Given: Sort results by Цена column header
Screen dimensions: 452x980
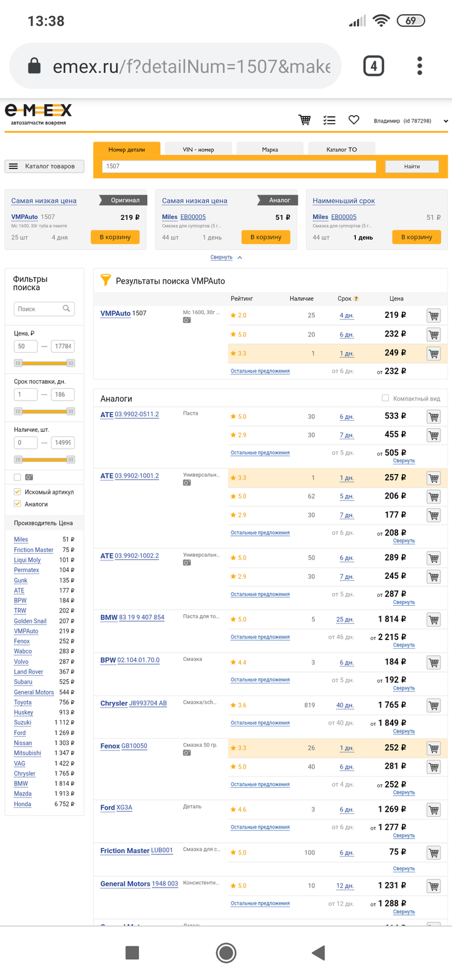Looking at the screenshot, I should coord(396,299).
